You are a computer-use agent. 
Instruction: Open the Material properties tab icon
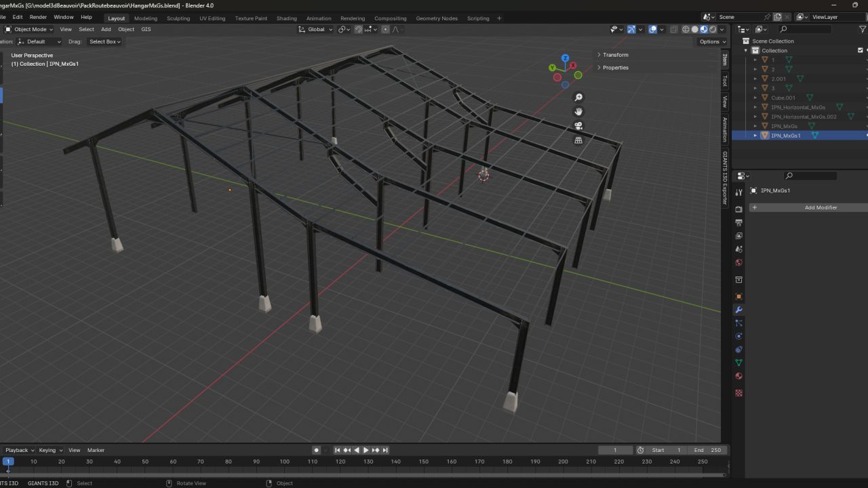738,376
